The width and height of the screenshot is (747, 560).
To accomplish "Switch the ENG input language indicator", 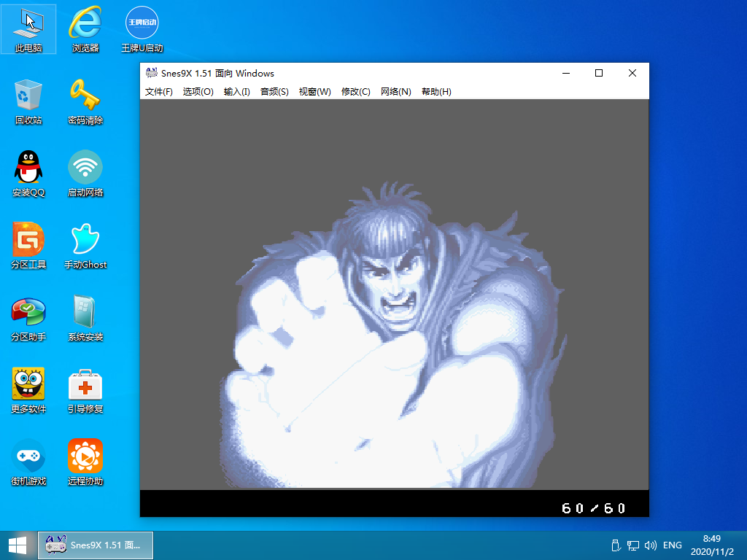I will (x=672, y=545).
